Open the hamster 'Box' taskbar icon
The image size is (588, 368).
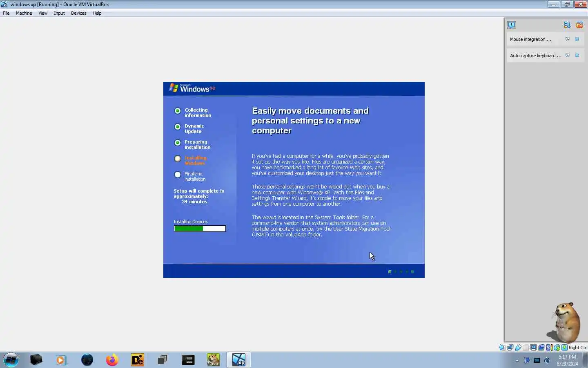pyautogui.click(x=213, y=360)
